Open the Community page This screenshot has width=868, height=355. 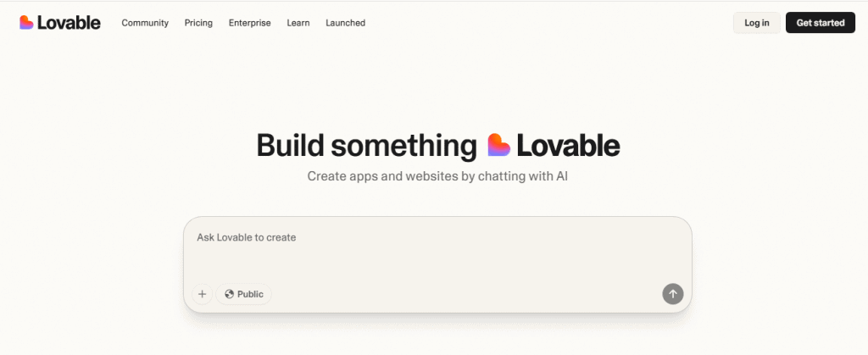click(145, 23)
